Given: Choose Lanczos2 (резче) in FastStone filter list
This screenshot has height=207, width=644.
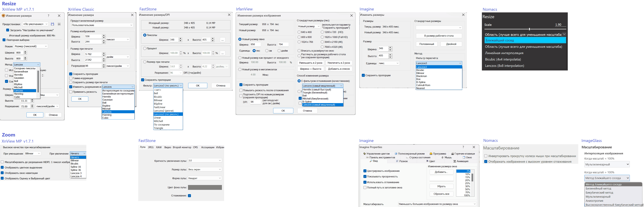Looking at the screenshot, I should (164, 111).
